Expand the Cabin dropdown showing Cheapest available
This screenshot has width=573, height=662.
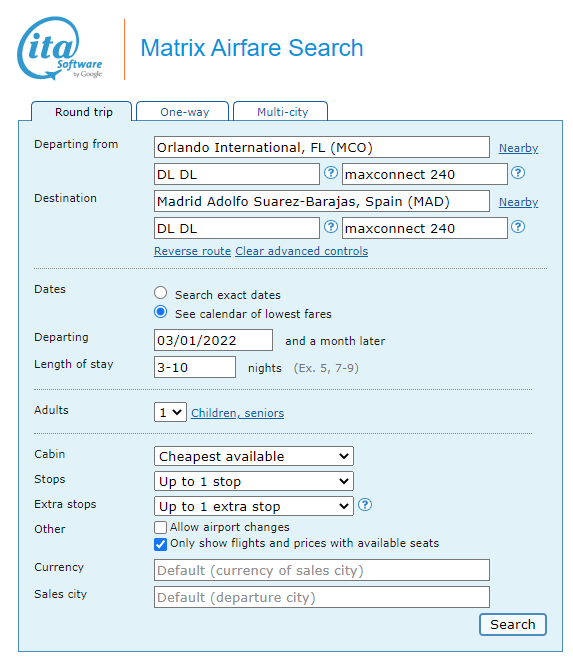point(254,456)
